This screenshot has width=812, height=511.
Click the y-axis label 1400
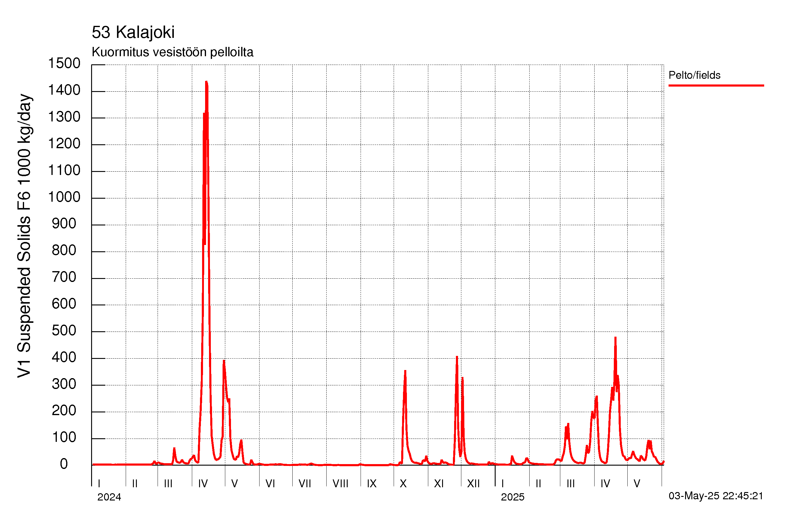tap(64, 90)
